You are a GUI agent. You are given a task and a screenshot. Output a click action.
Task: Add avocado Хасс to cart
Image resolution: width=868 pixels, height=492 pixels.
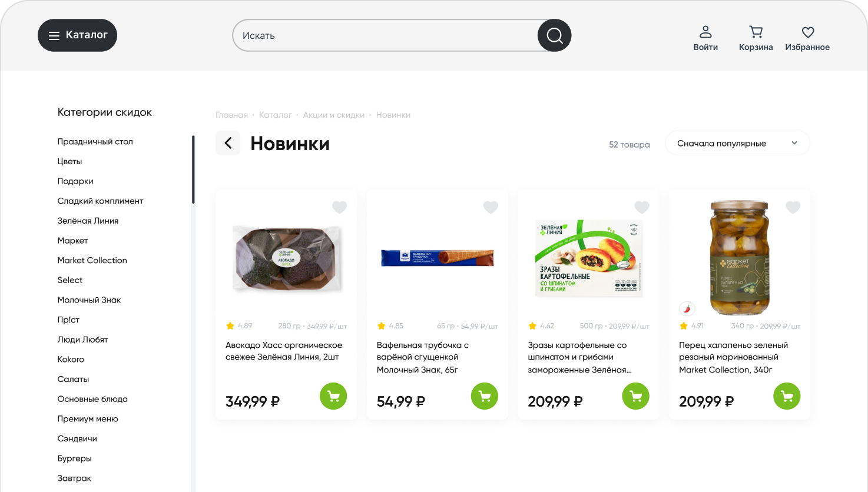[x=333, y=396]
